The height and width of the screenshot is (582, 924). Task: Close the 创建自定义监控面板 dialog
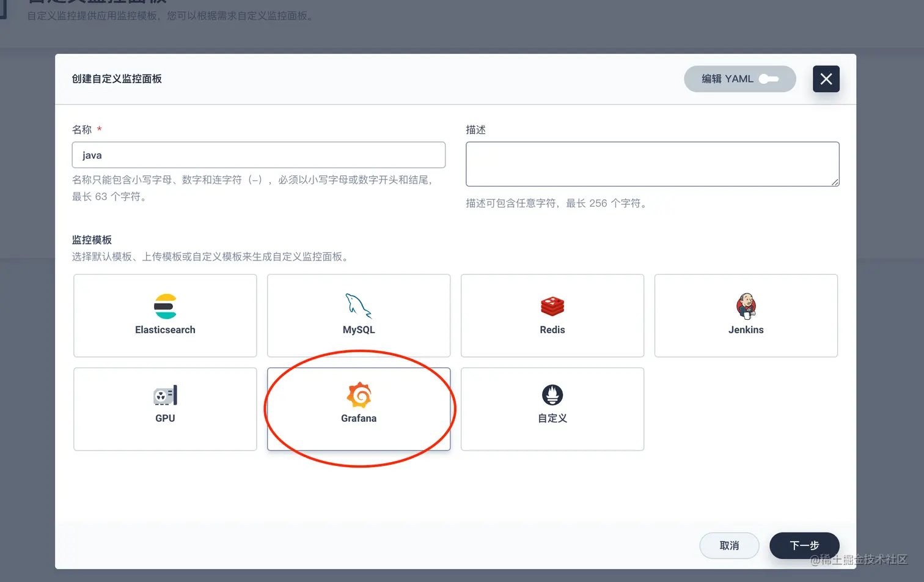pyautogui.click(x=826, y=79)
